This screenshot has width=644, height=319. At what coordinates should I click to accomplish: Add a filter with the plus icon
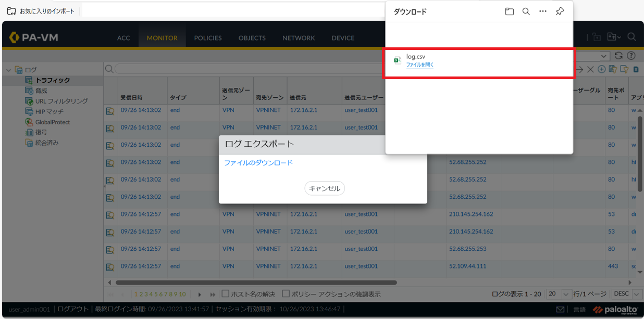pyautogui.click(x=601, y=69)
